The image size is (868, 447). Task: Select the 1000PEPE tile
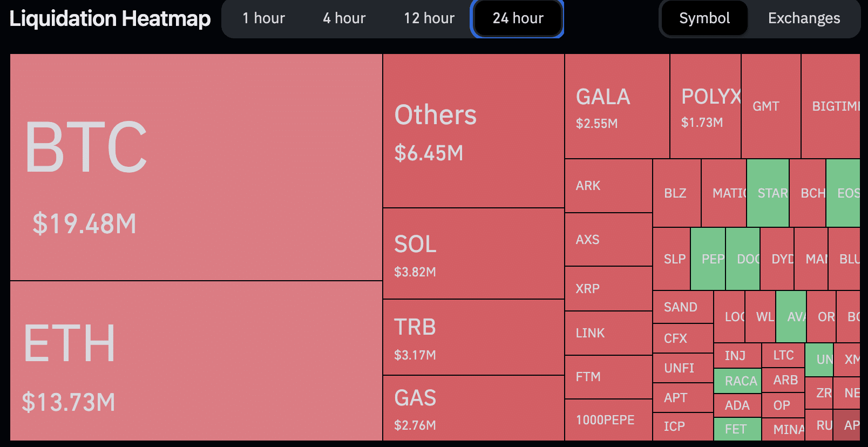pos(608,420)
